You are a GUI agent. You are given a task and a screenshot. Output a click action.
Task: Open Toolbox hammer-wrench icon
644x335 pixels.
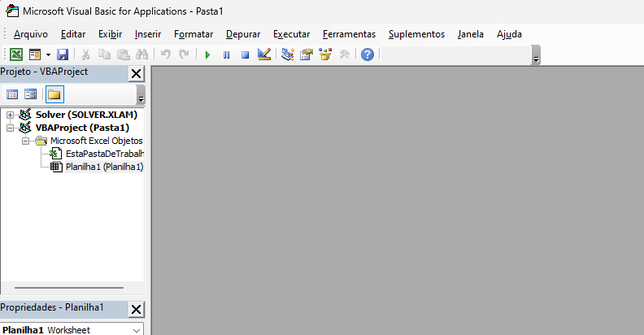coord(344,54)
